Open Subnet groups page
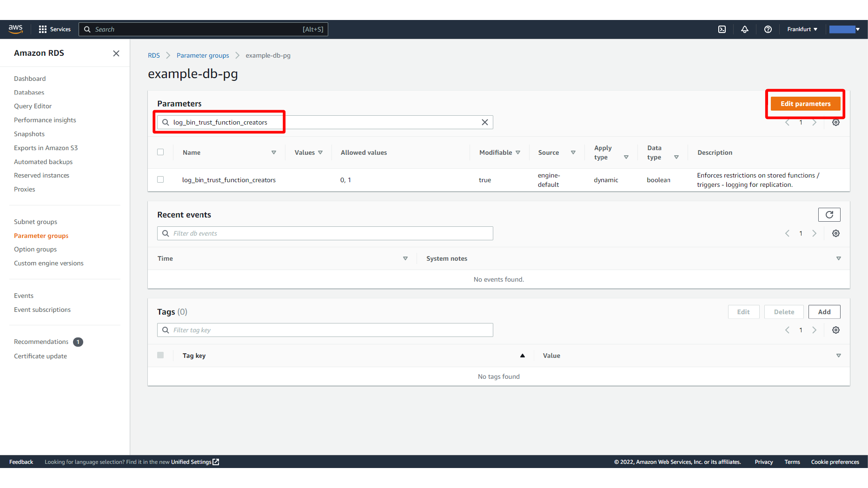The width and height of the screenshot is (868, 488). 36,222
